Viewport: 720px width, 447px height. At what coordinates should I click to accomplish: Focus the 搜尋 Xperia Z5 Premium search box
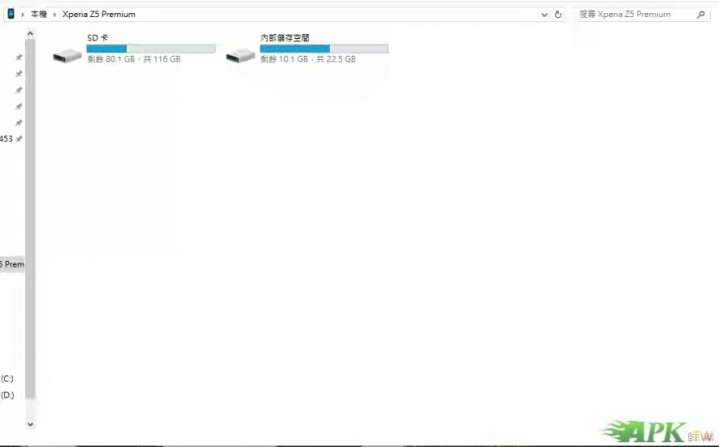click(643, 15)
